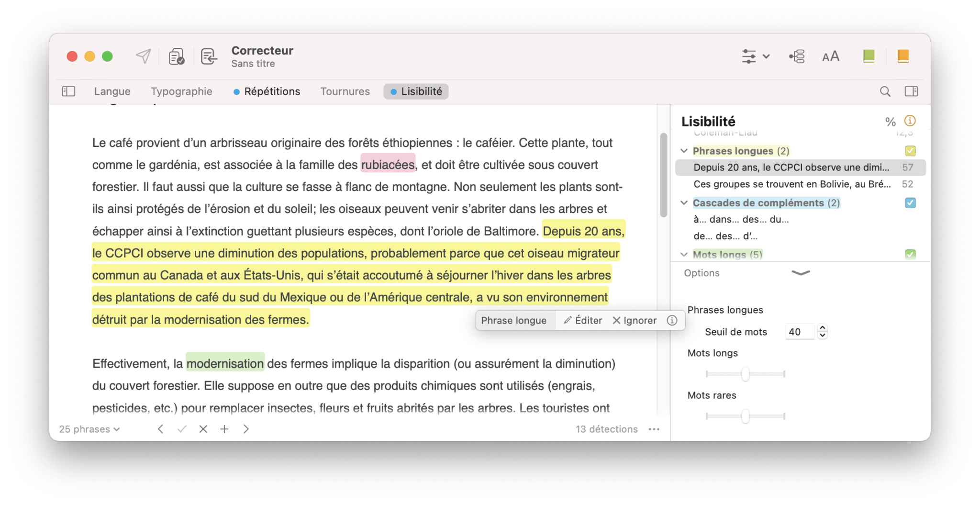This screenshot has width=980, height=506.
Task: Click the percent icon in Lisibilité panel
Action: click(x=890, y=122)
